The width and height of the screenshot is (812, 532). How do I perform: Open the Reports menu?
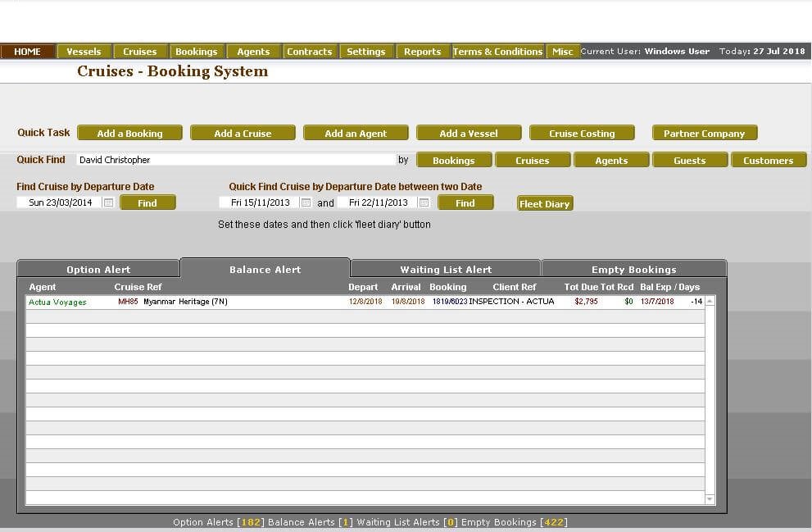point(422,52)
